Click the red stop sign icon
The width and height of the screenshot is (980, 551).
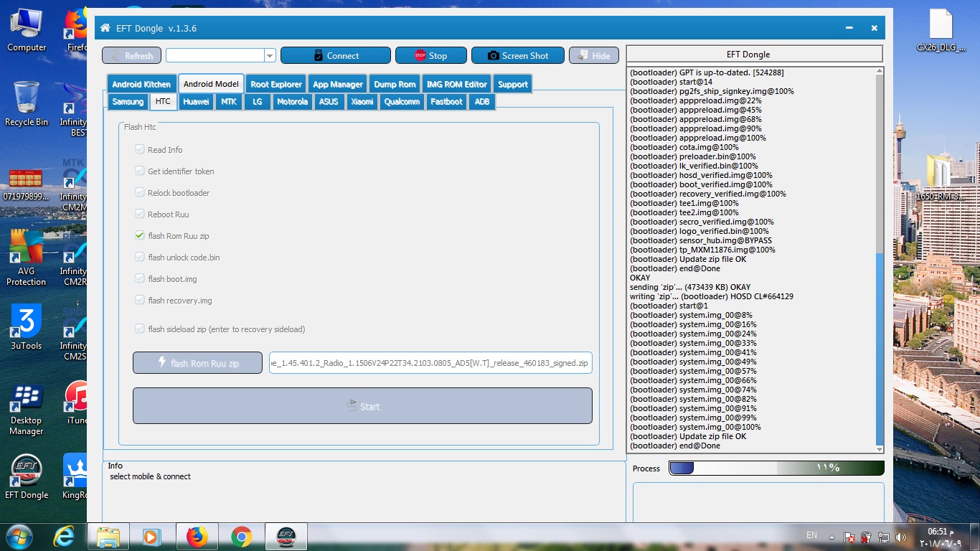point(420,56)
